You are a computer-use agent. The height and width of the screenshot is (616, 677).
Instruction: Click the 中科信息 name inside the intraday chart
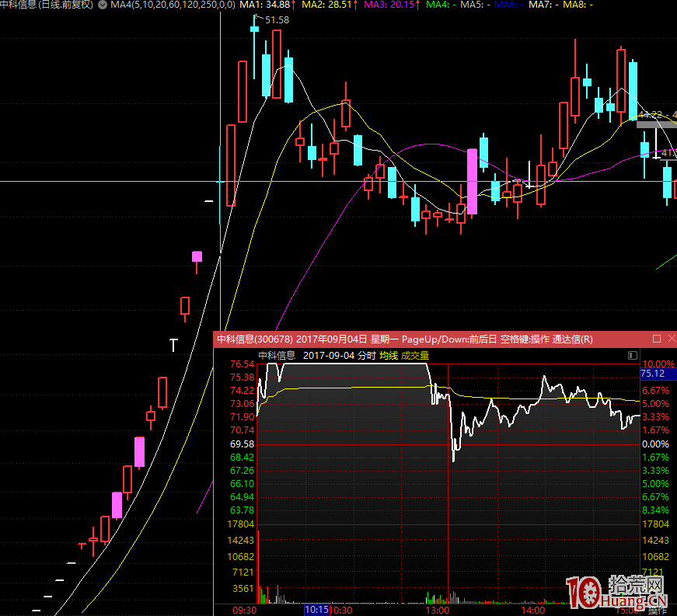tap(277, 356)
